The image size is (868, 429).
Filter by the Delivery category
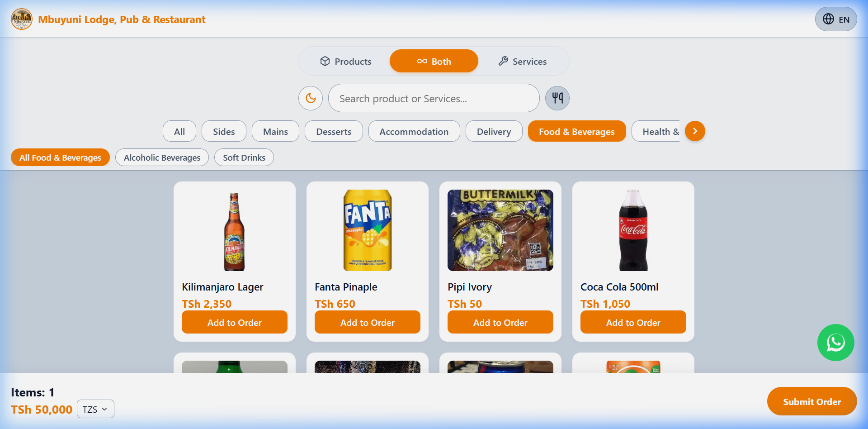494,131
